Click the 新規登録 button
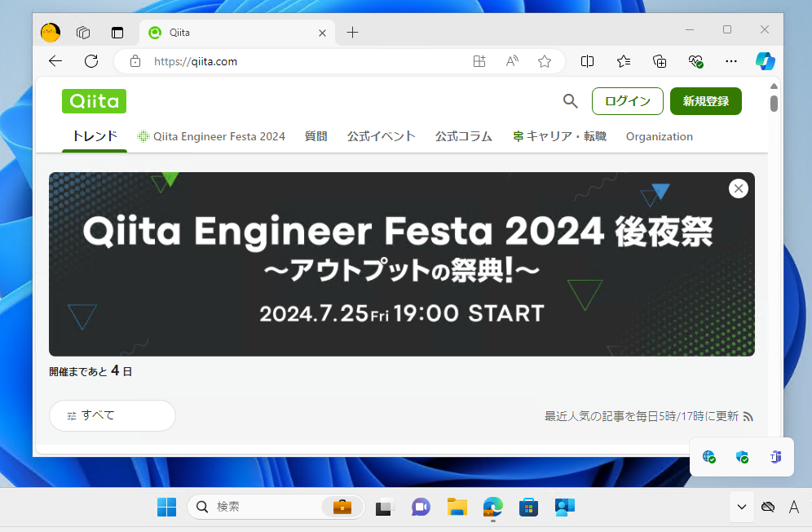Viewport: 812px width, 532px height. tap(706, 101)
